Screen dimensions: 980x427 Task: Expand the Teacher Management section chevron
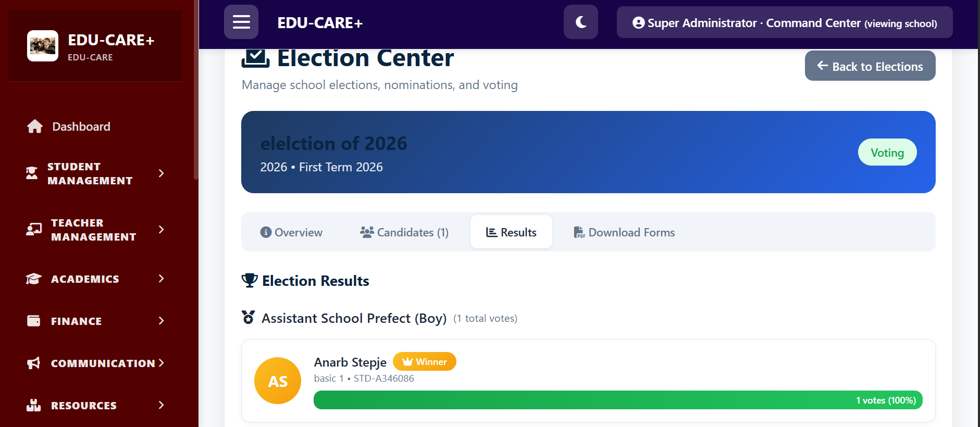pyautogui.click(x=161, y=230)
